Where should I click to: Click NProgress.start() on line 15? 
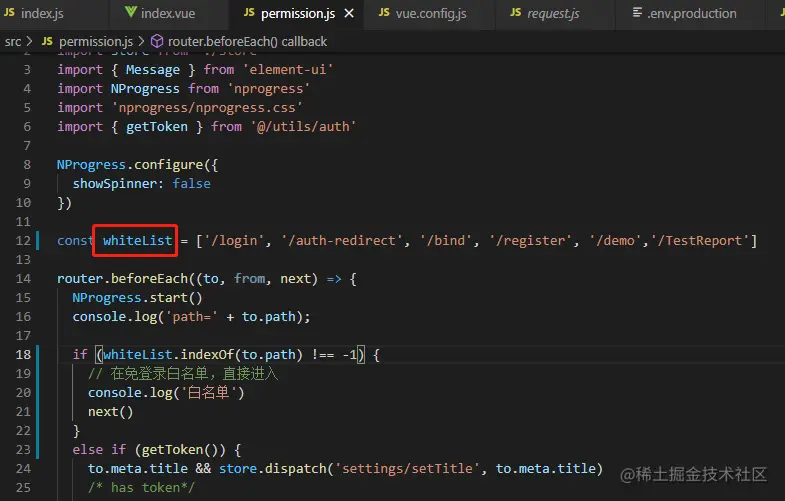click(x=138, y=298)
